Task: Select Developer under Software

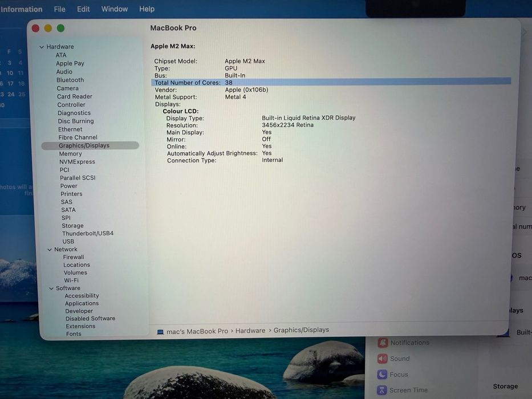Action: point(79,311)
